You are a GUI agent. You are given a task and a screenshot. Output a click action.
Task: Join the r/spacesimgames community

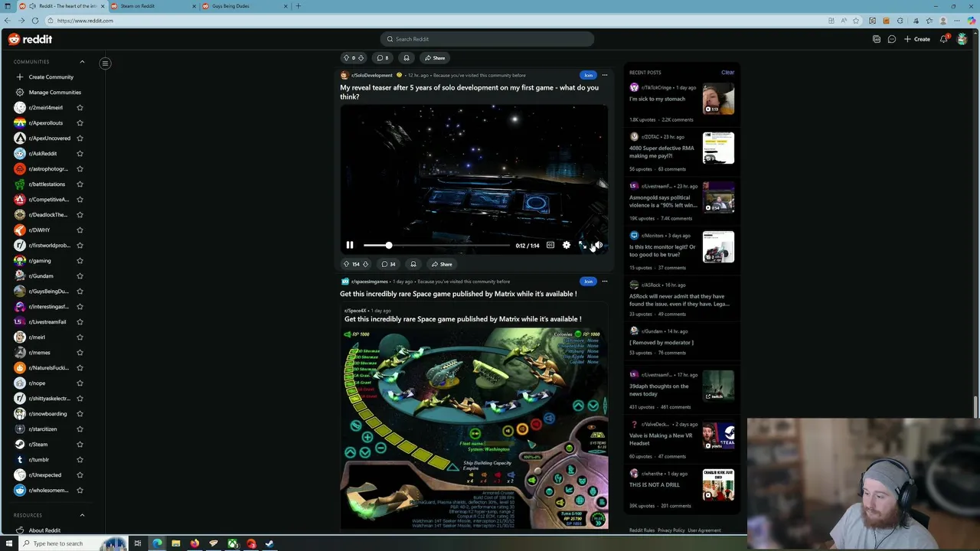click(588, 282)
